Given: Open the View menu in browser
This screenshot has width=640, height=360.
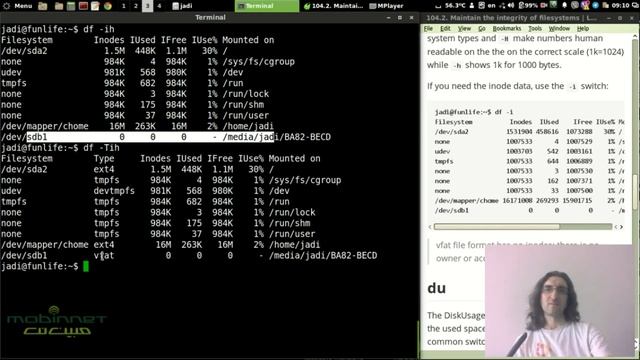Looking at the screenshot, I should coord(464,29).
